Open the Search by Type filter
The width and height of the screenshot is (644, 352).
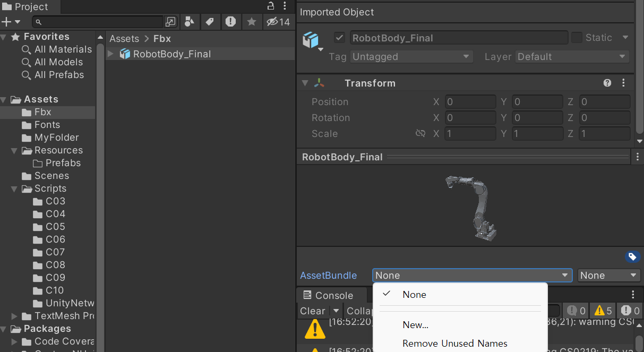point(190,22)
